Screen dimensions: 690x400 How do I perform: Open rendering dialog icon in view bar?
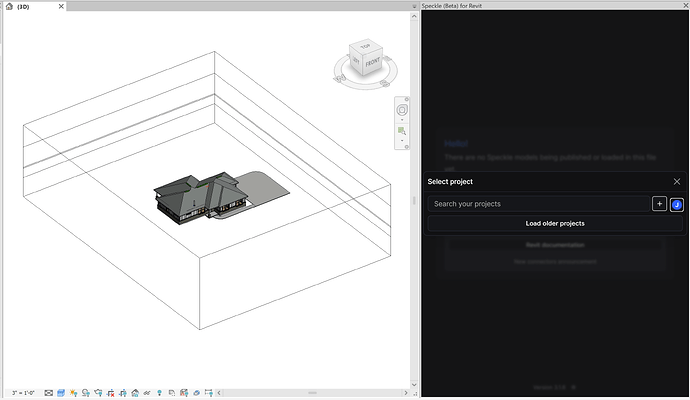[98, 393]
